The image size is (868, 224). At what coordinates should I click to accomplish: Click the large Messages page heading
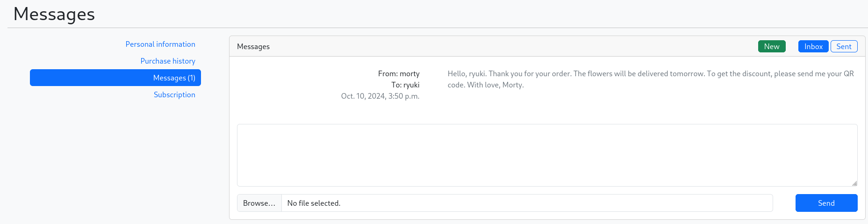[54, 14]
